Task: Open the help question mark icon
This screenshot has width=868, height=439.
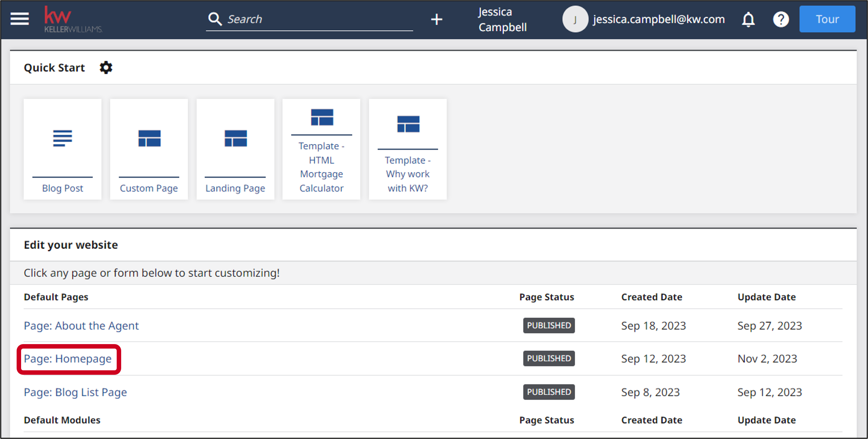Action: [780, 19]
